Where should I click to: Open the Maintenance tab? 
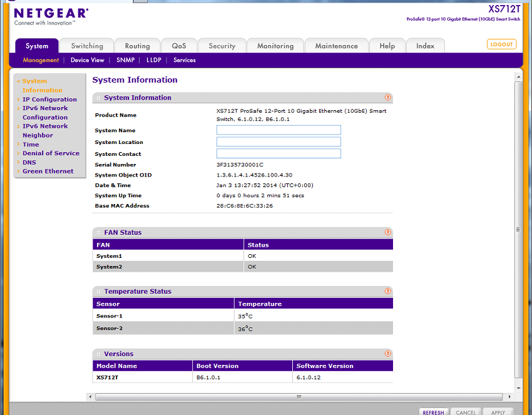(336, 46)
